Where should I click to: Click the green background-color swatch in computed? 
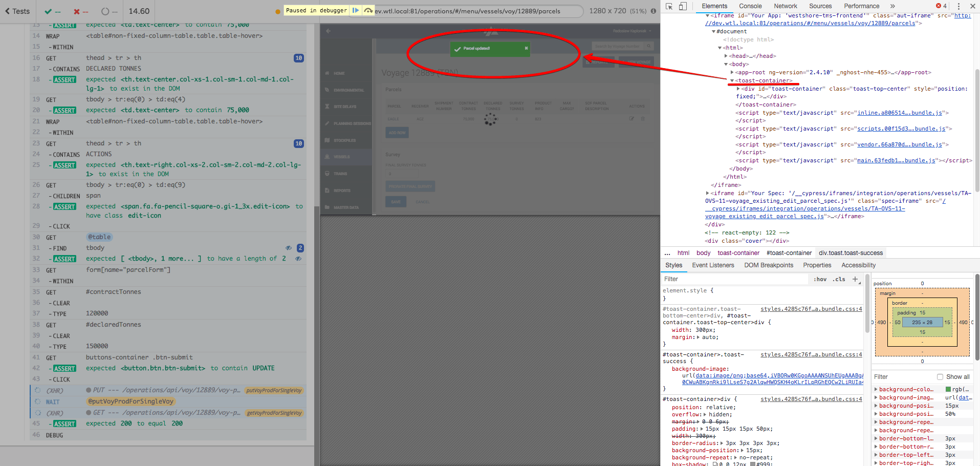(x=948, y=390)
